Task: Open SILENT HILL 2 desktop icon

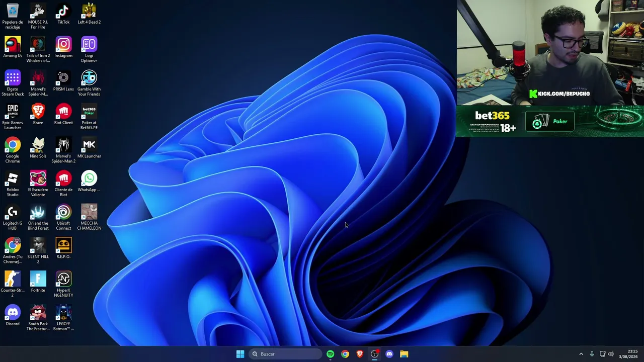Action: [x=38, y=251]
